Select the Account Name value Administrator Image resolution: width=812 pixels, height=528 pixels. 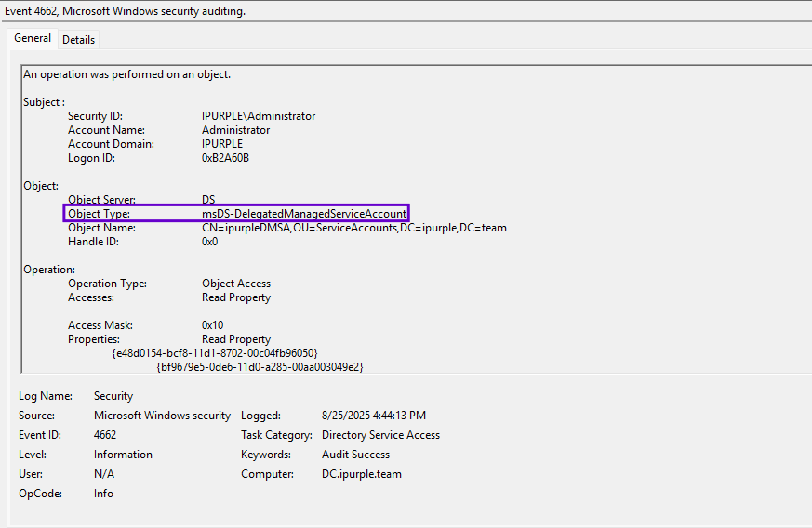[x=235, y=130]
